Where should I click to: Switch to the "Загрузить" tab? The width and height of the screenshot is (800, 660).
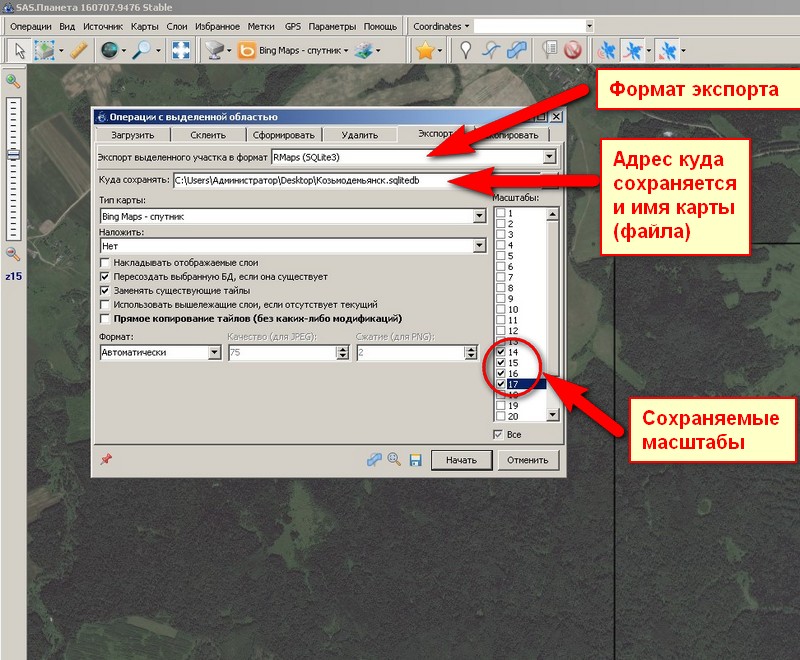[131, 135]
